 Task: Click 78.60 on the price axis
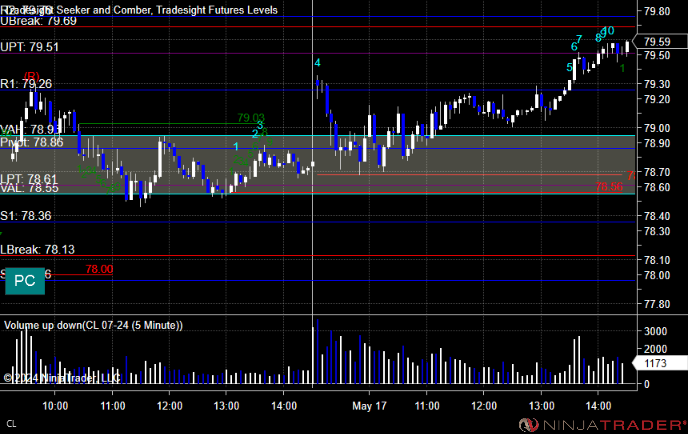(x=657, y=187)
